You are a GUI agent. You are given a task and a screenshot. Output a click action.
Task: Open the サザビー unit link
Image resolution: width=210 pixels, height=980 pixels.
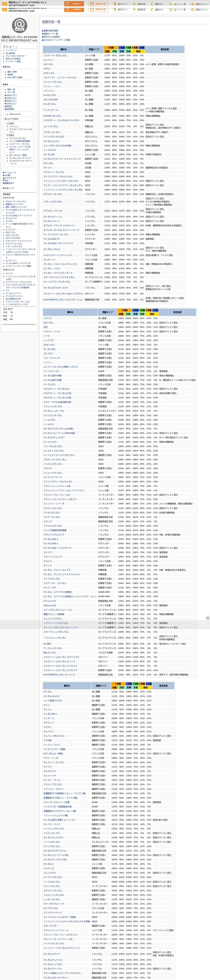click(x=48, y=69)
